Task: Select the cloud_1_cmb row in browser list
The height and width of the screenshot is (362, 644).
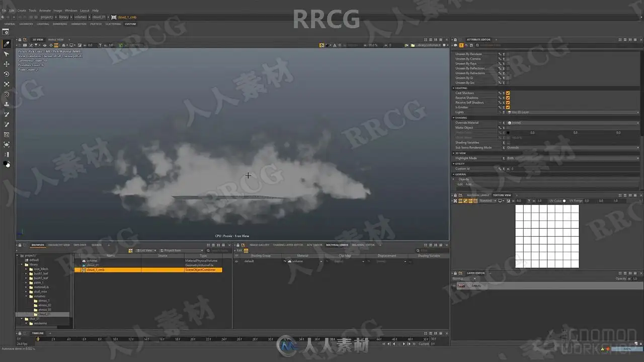Action: pyautogui.click(x=148, y=270)
